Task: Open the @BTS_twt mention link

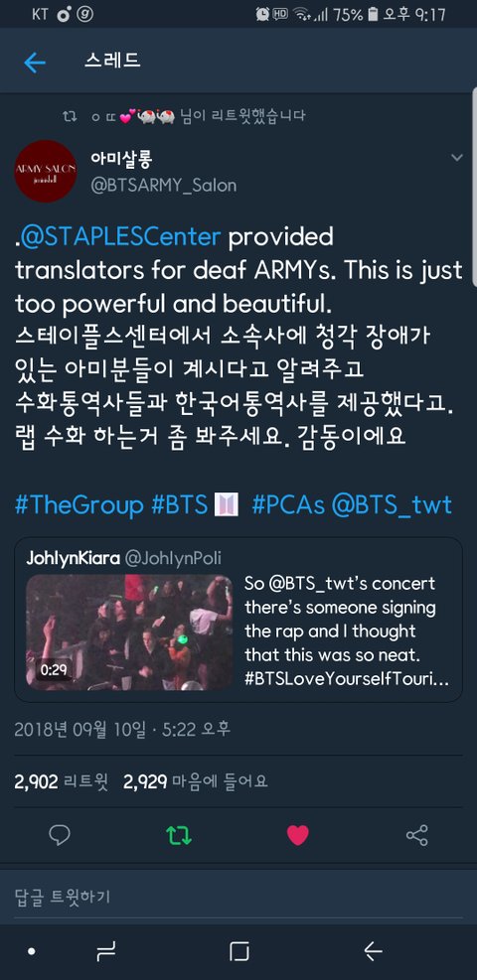Action: 392,505
